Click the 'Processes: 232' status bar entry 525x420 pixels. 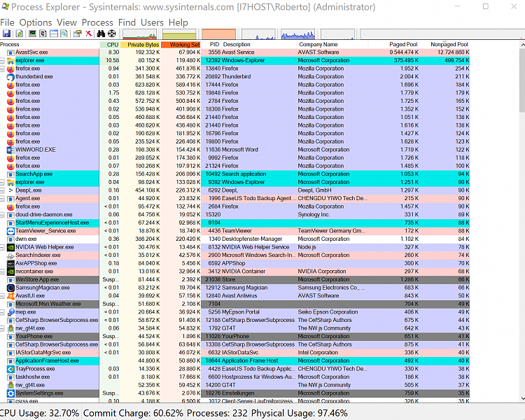(x=217, y=413)
